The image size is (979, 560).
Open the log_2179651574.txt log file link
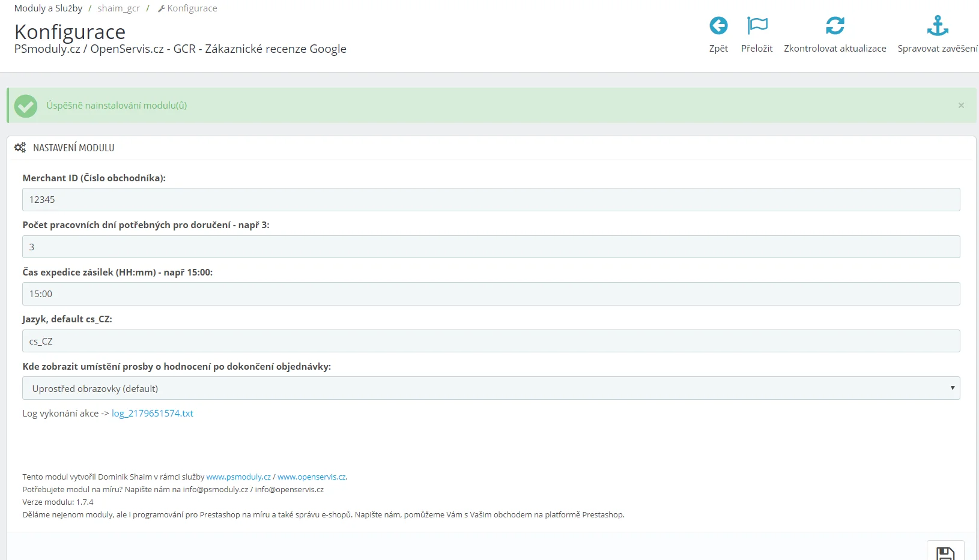153,414
